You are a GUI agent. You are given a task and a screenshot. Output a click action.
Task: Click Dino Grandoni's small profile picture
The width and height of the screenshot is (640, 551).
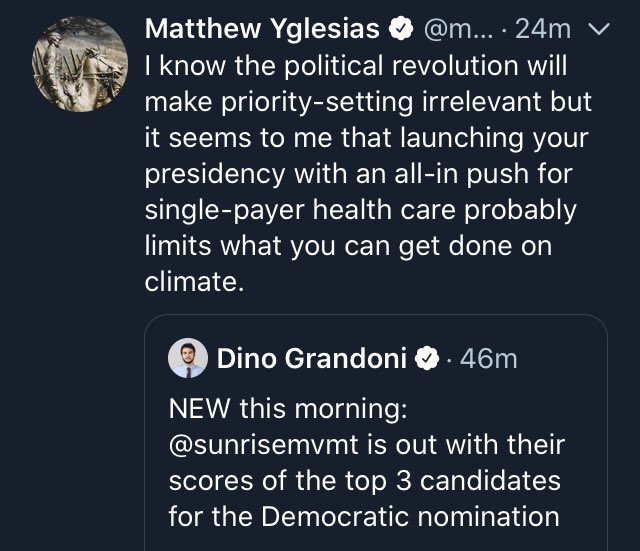(187, 358)
